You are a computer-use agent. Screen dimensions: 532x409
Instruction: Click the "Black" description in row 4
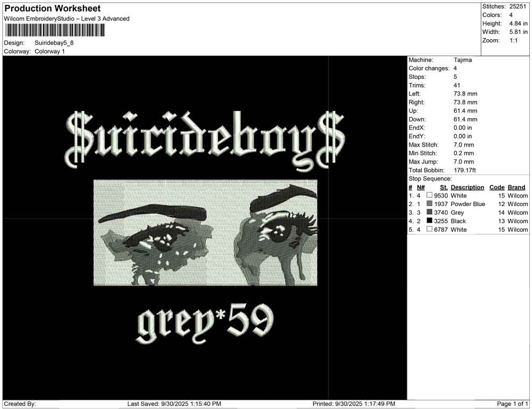(x=458, y=221)
